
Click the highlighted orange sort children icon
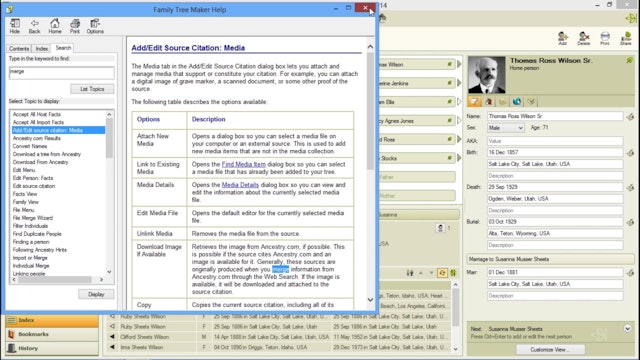tap(442, 273)
